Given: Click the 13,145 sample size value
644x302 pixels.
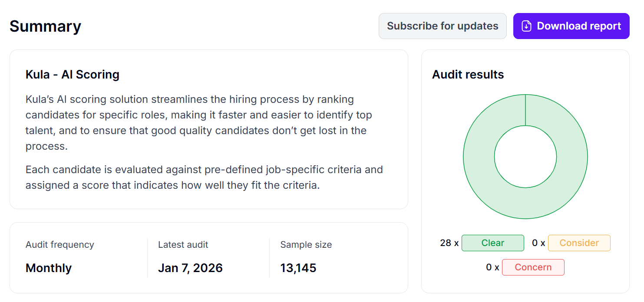Looking at the screenshot, I should point(298,268).
